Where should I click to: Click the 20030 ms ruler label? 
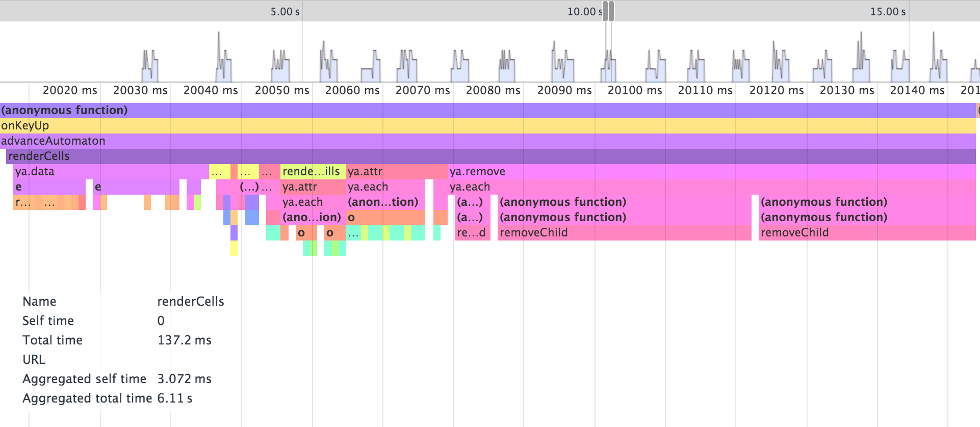pyautogui.click(x=140, y=91)
